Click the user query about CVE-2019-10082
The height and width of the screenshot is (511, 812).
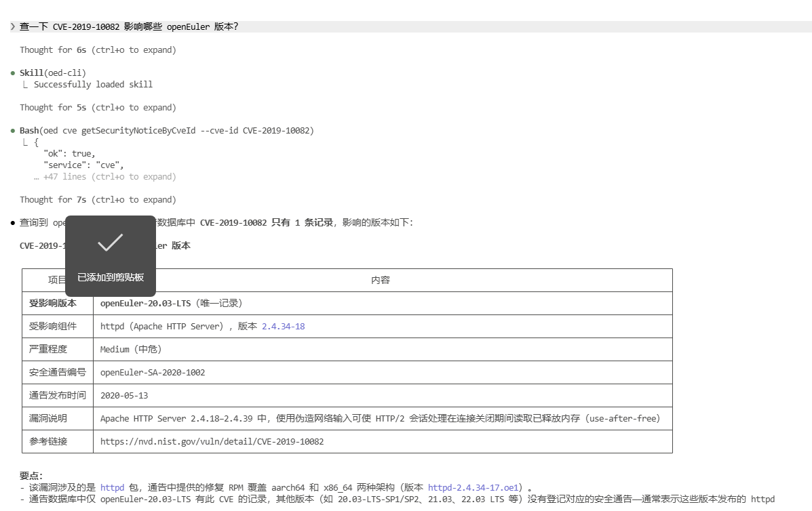129,27
